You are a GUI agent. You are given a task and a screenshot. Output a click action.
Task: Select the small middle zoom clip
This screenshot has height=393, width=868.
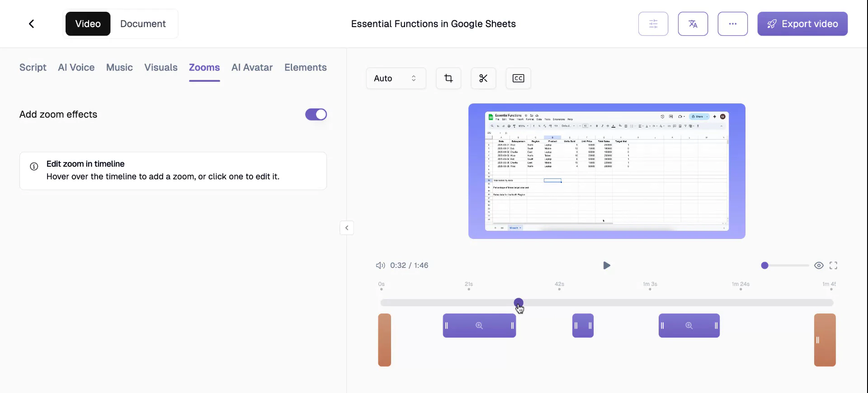583,326
